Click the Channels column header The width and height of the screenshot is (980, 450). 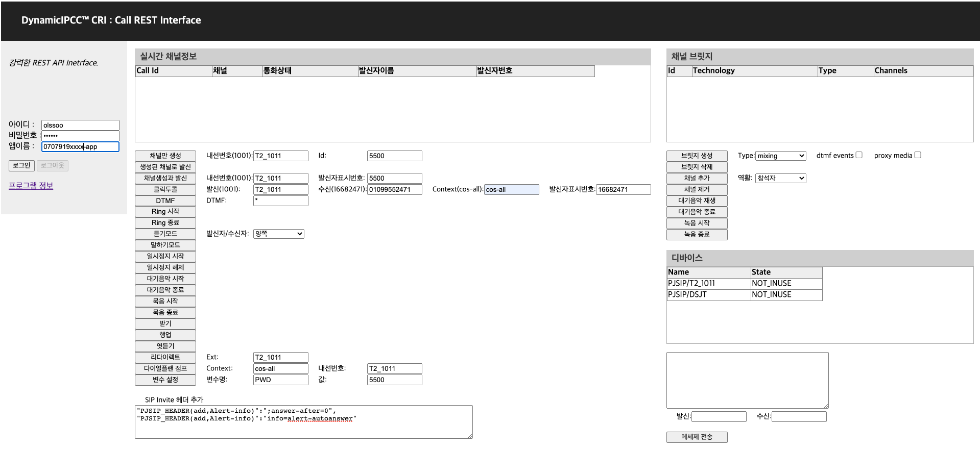[923, 71]
